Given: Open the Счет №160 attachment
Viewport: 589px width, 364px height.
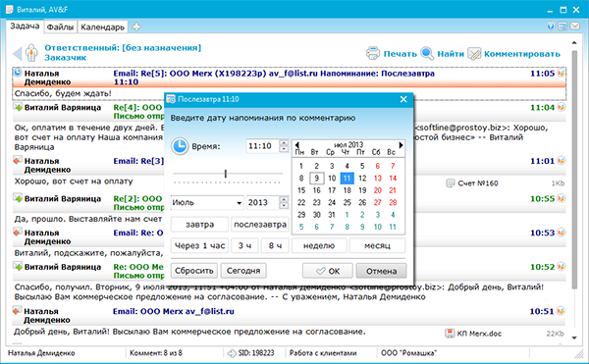Looking at the screenshot, I should [472, 183].
